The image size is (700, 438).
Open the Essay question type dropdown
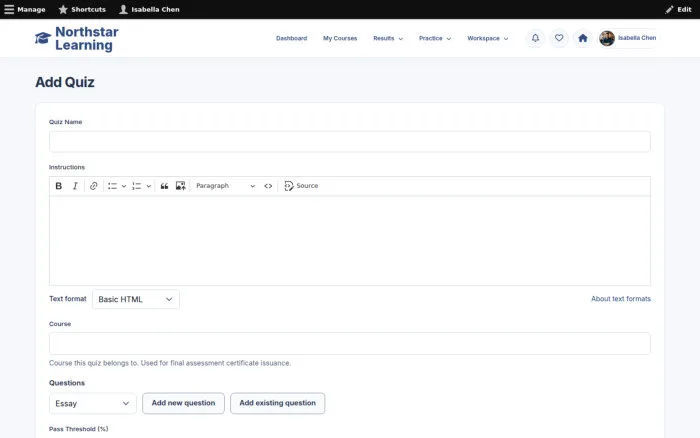[92, 404]
